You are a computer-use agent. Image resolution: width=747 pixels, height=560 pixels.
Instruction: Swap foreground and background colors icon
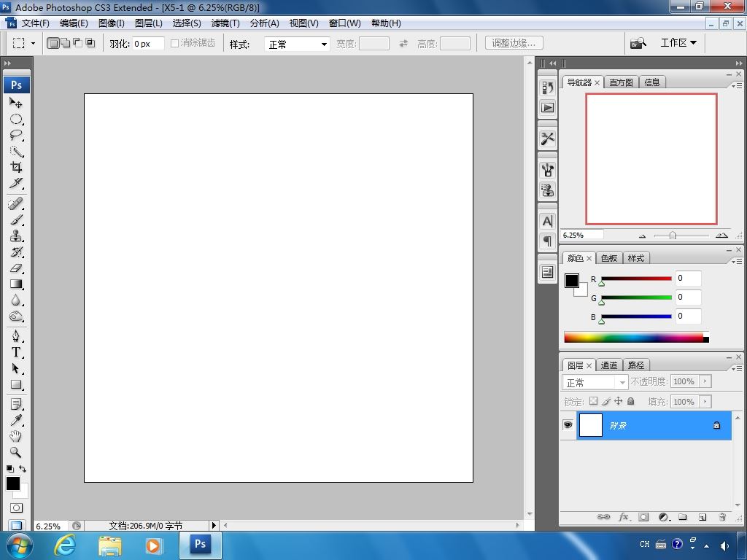point(23,469)
